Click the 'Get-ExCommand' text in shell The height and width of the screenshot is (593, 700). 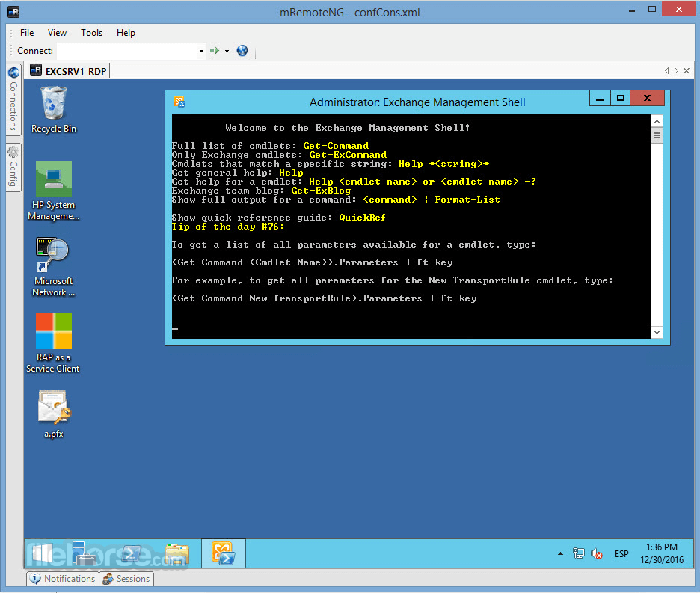[348, 155]
